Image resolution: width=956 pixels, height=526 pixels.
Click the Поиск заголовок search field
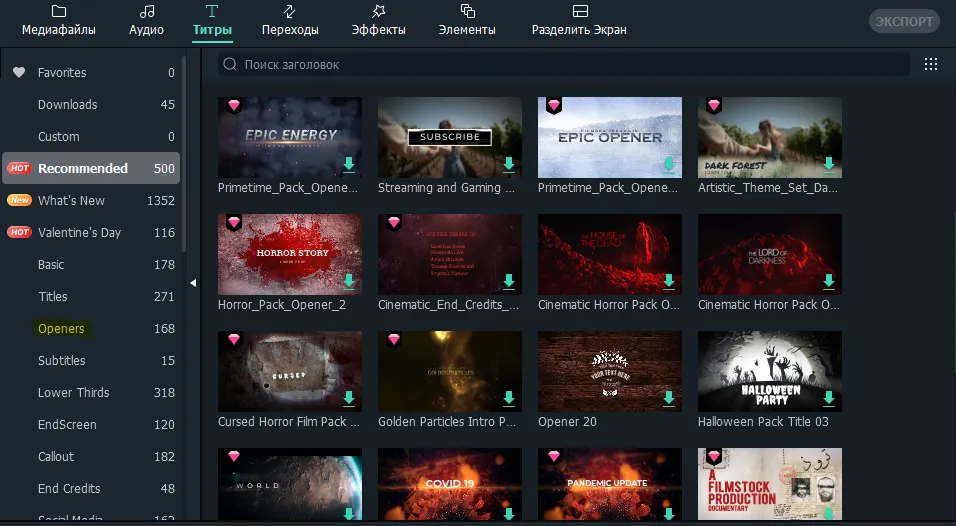pyautogui.click(x=564, y=65)
